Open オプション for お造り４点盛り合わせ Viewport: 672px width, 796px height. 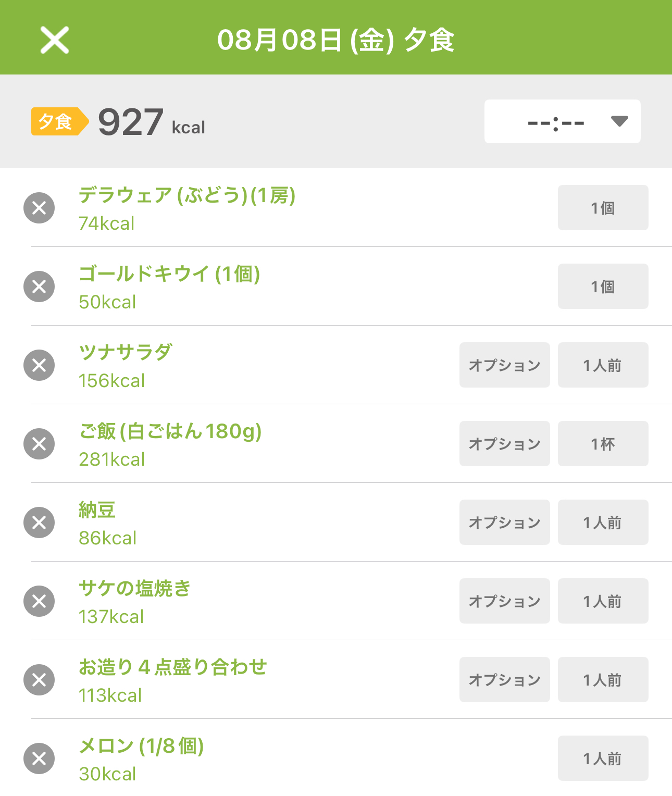pos(505,680)
